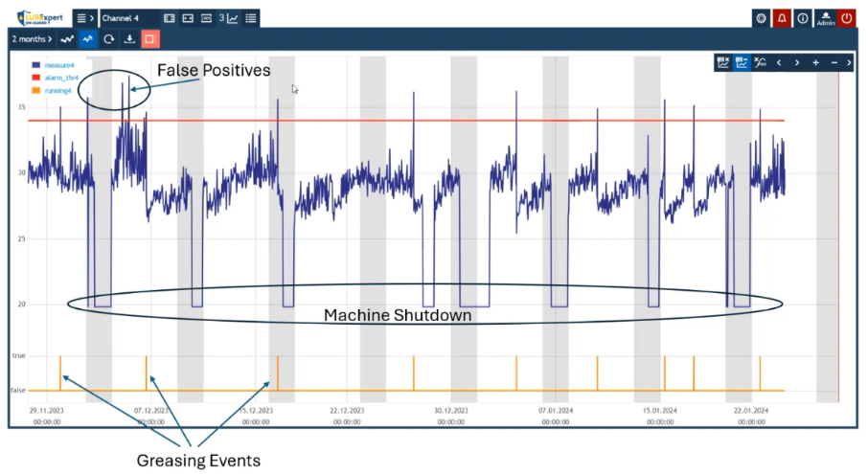The height and width of the screenshot is (474, 868).
Task: Pan chart left with previous arrow
Action: (778, 62)
